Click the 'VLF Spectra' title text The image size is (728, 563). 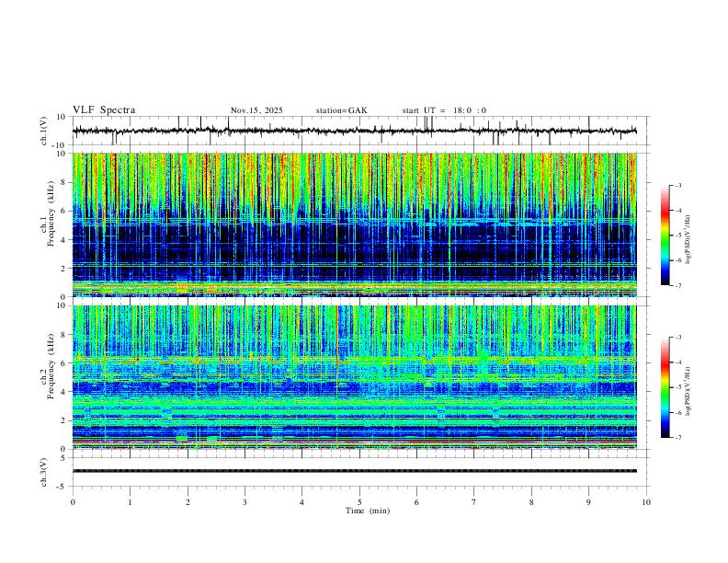[104, 110]
